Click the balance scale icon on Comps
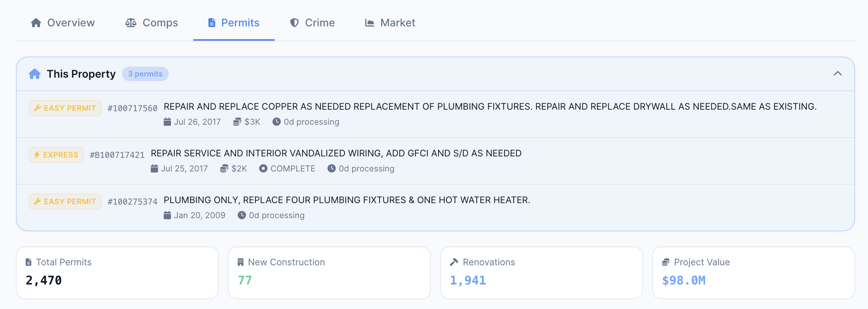The width and height of the screenshot is (868, 309). tap(131, 23)
